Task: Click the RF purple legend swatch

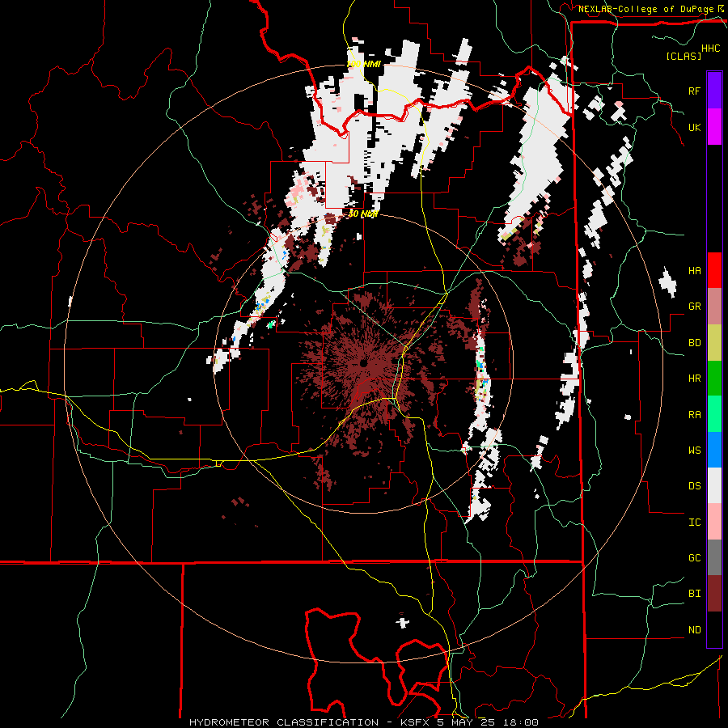Action: pos(714,91)
